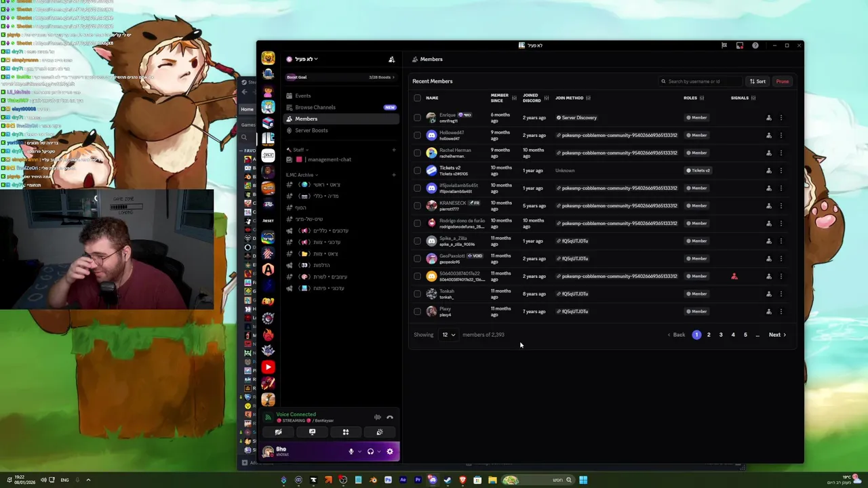868x488 pixels.
Task: Open more options for Enrique's row
Action: (x=781, y=118)
